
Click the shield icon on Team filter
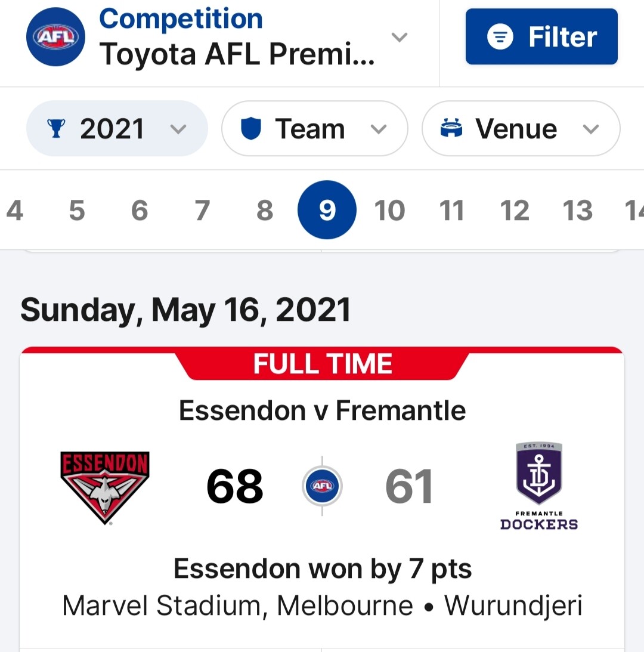pos(251,129)
